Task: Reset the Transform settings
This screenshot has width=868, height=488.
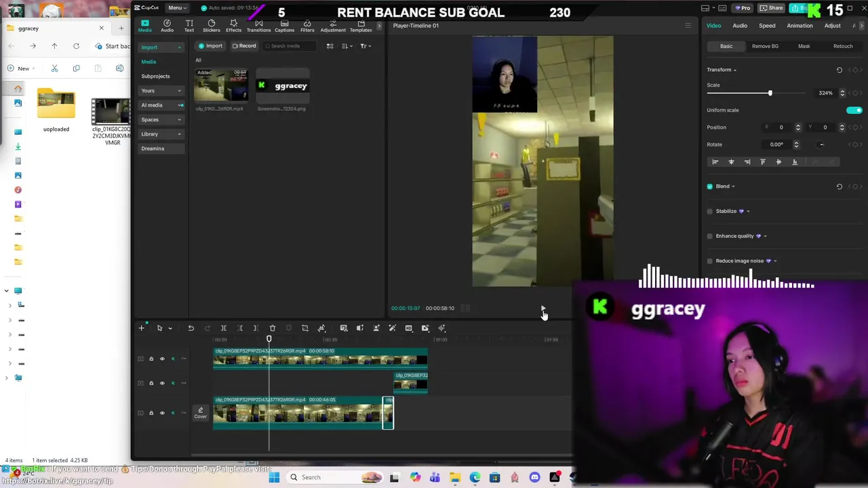Action: 840,70
